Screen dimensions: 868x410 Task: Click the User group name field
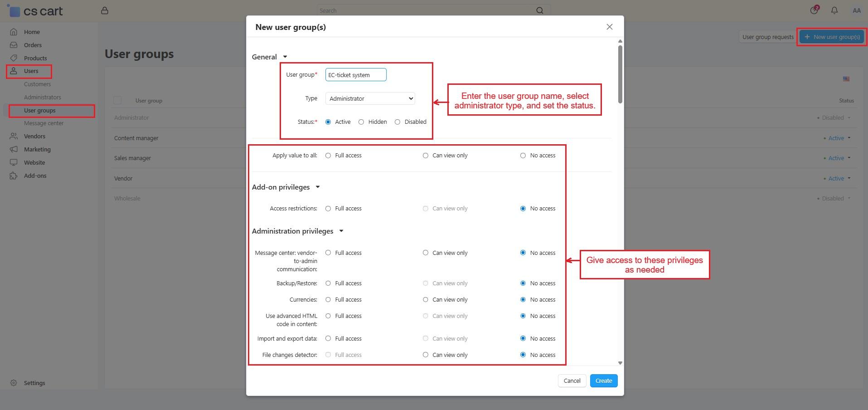pyautogui.click(x=355, y=75)
